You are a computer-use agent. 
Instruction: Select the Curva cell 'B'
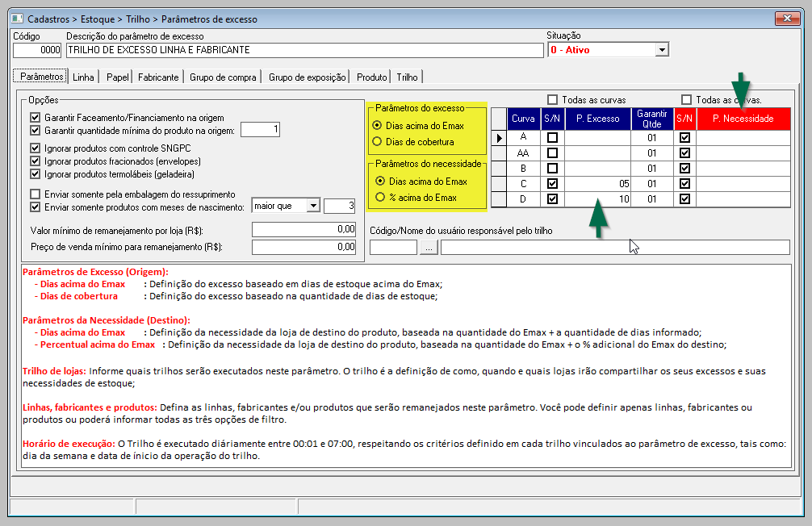pyautogui.click(x=523, y=169)
